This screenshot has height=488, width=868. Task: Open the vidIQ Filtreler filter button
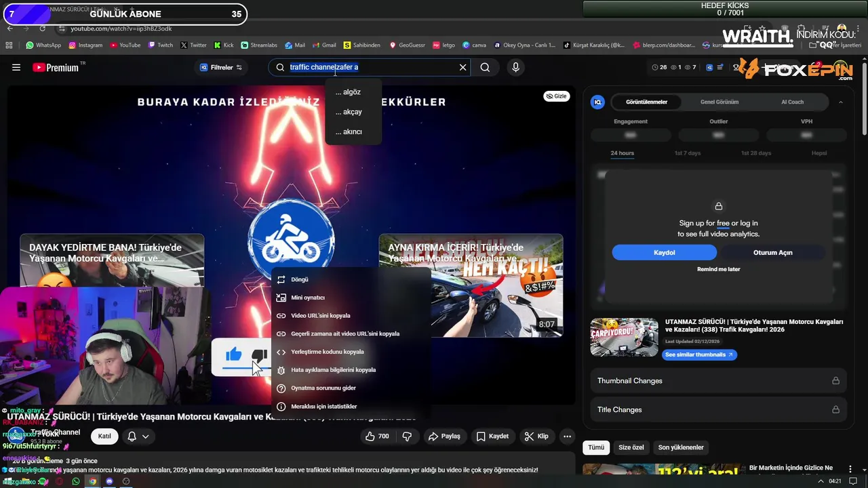pyautogui.click(x=220, y=67)
